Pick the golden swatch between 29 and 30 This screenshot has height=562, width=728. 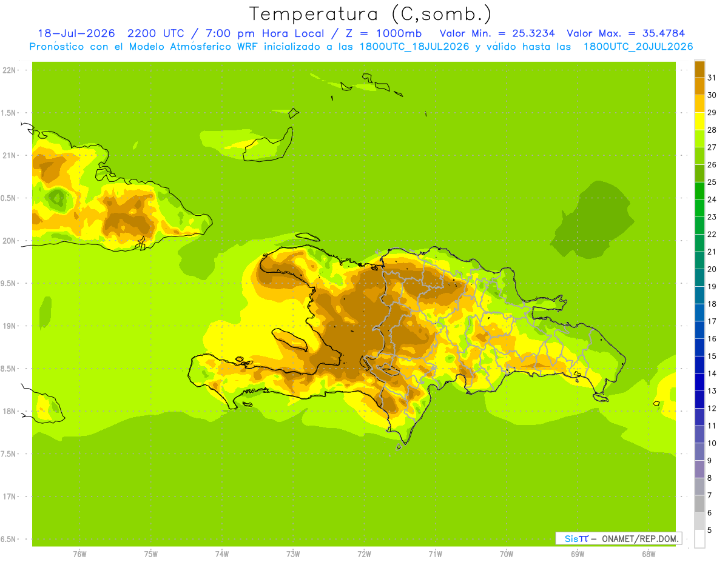pos(699,104)
